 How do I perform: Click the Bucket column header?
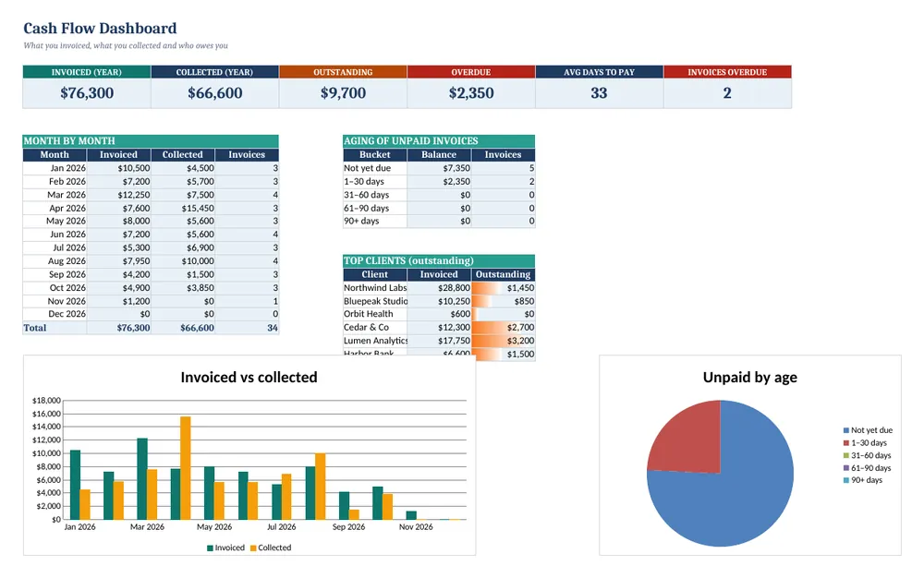(x=375, y=154)
